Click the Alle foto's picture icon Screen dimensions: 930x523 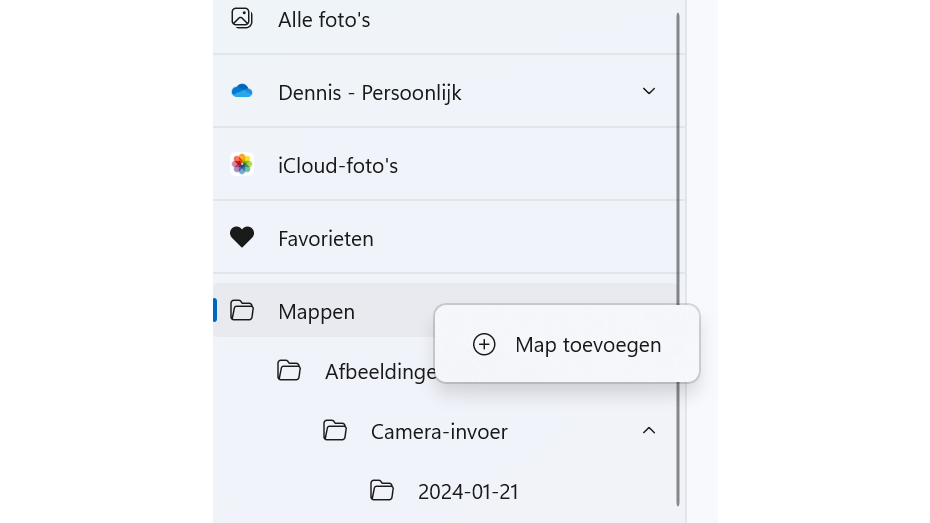pyautogui.click(x=241, y=18)
